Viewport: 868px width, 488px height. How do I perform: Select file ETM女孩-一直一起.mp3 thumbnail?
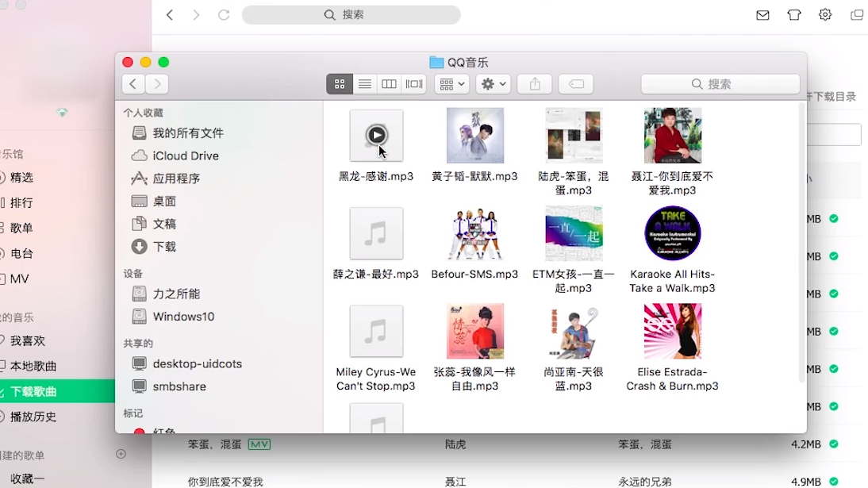click(x=574, y=233)
